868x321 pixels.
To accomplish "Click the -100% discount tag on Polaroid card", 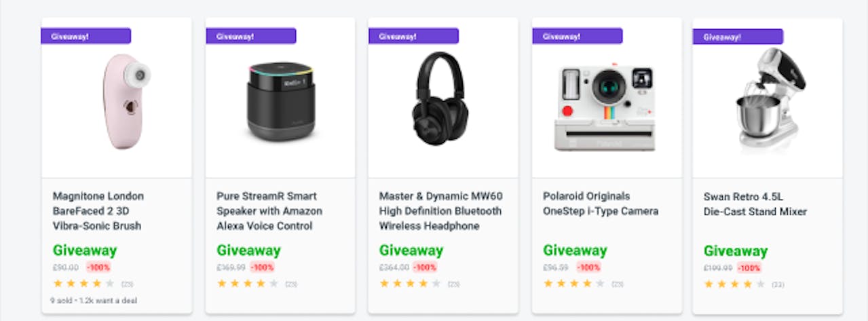I will 588,267.
